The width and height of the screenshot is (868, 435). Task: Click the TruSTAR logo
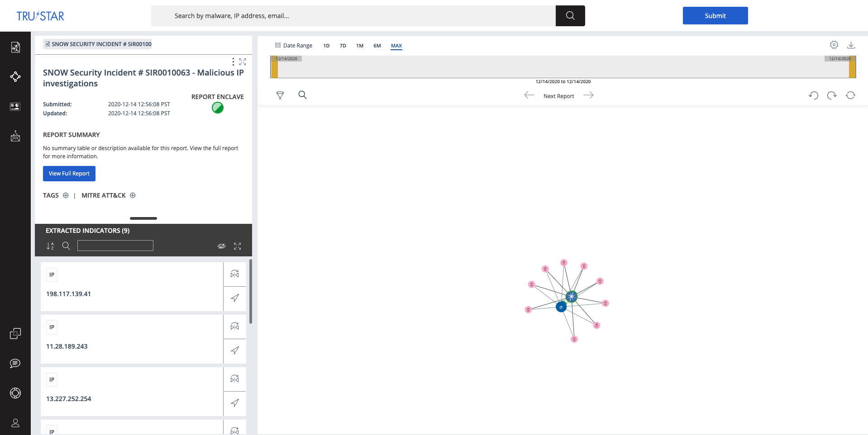pos(40,16)
